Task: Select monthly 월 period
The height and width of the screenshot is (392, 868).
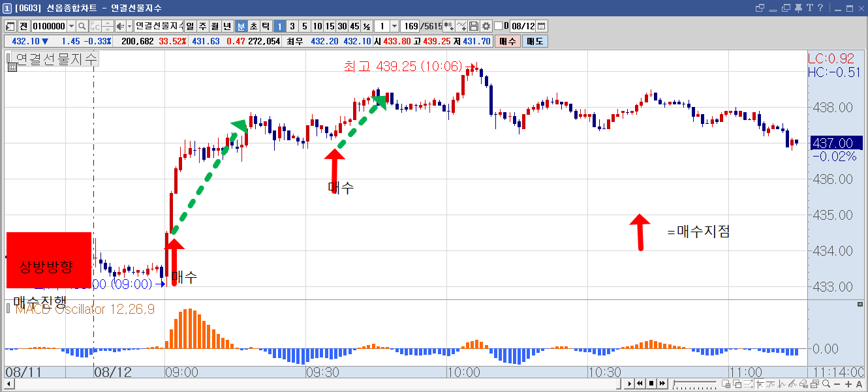Action: [215, 26]
